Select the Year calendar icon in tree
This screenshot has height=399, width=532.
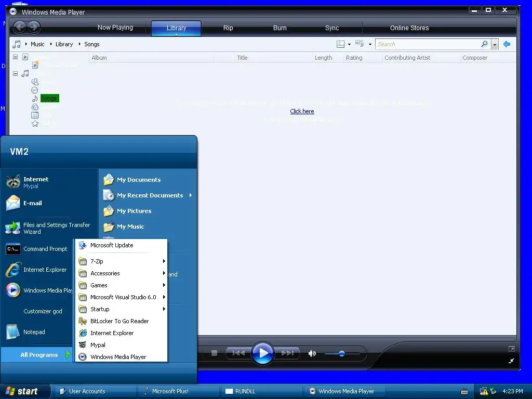coord(35,115)
